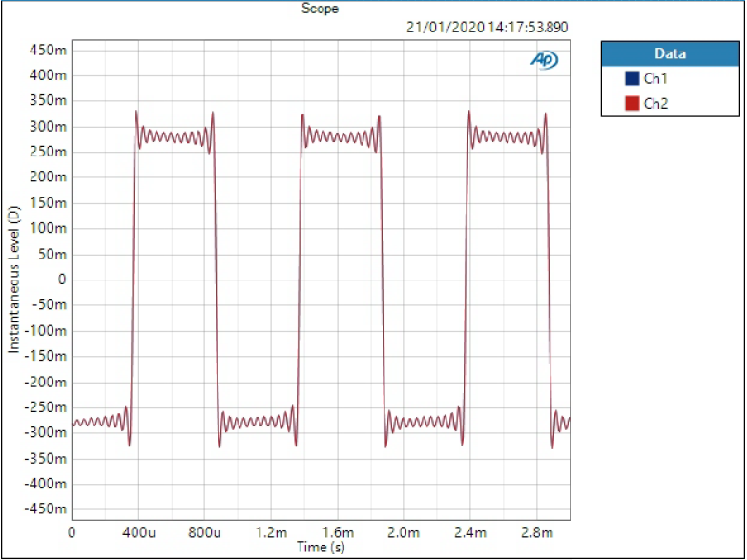Click the -300m y-axis label
747x560 pixels.
tap(45, 433)
